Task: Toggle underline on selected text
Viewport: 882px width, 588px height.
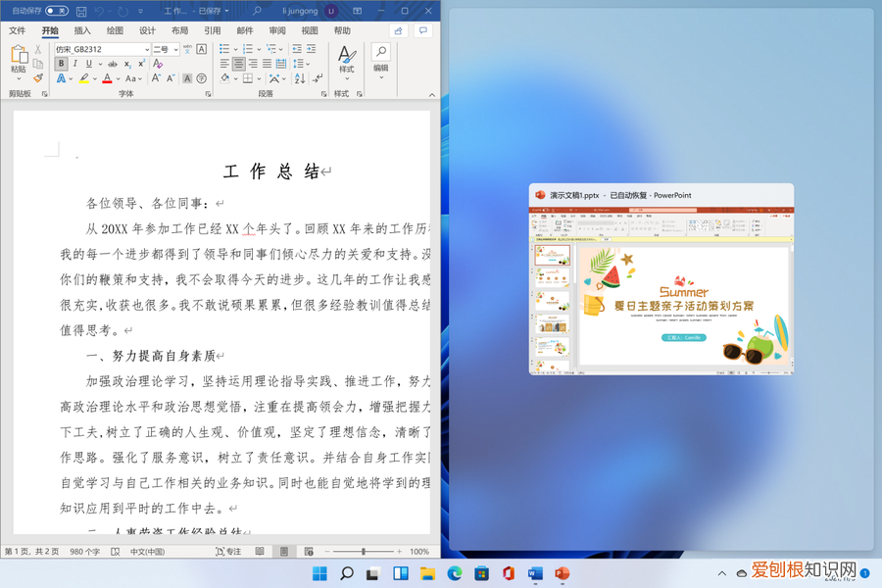Action: pos(88,63)
